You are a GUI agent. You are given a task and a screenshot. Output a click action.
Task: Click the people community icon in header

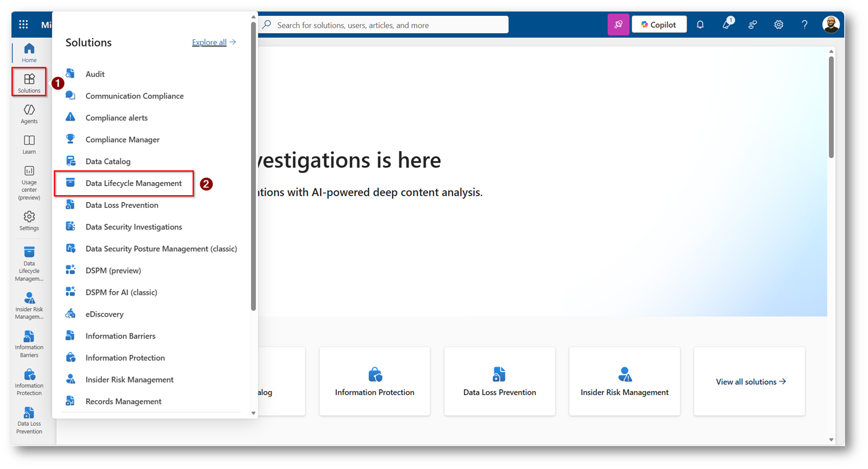tap(752, 25)
